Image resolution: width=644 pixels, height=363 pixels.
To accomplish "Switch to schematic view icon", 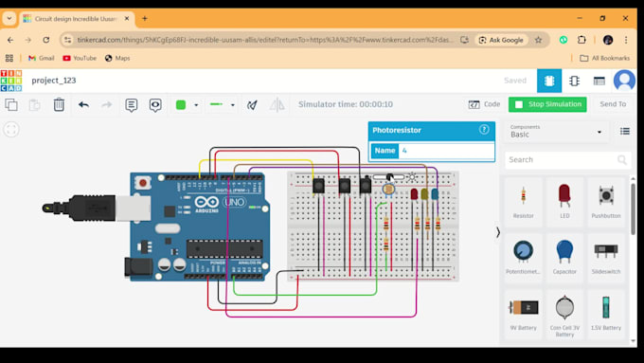I will (574, 81).
